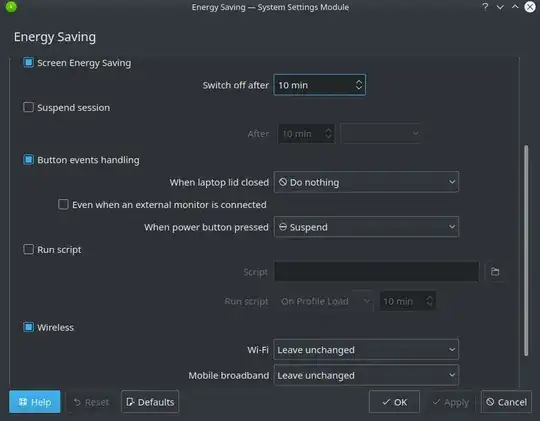Open the When power button pressed dropdown
540x421 pixels.
click(366, 227)
